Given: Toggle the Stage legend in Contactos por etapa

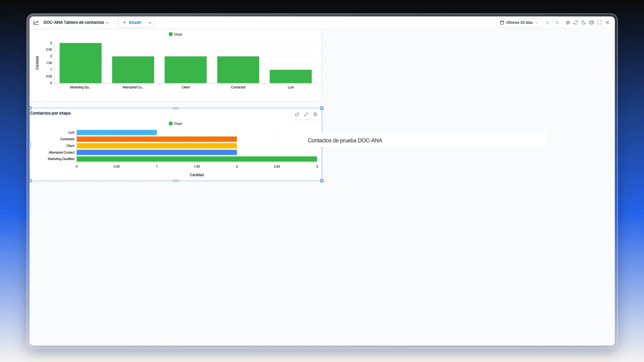Looking at the screenshot, I should (175, 123).
